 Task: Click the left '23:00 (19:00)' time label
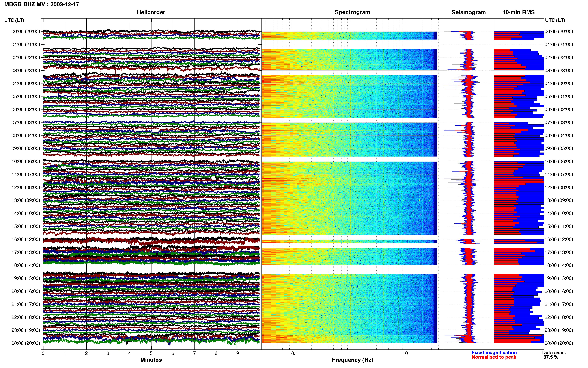point(26,330)
